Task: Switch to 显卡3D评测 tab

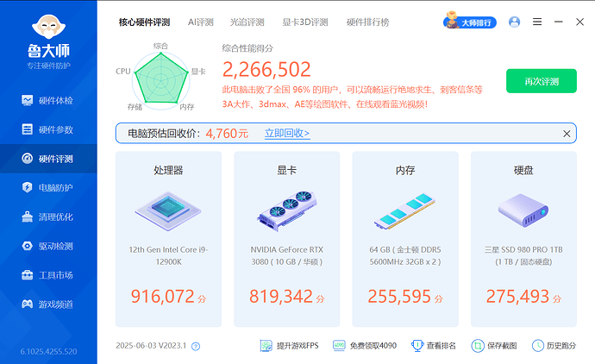Action: tap(305, 22)
